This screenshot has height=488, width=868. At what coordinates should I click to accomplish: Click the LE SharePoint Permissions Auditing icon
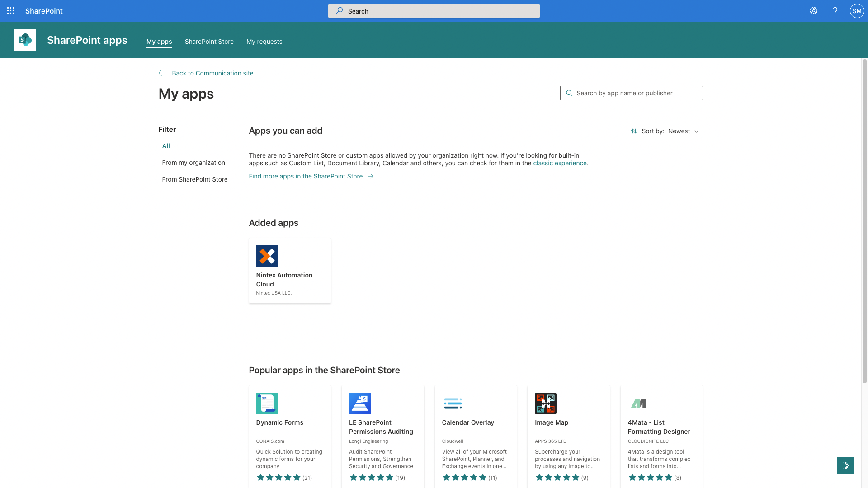[360, 404]
